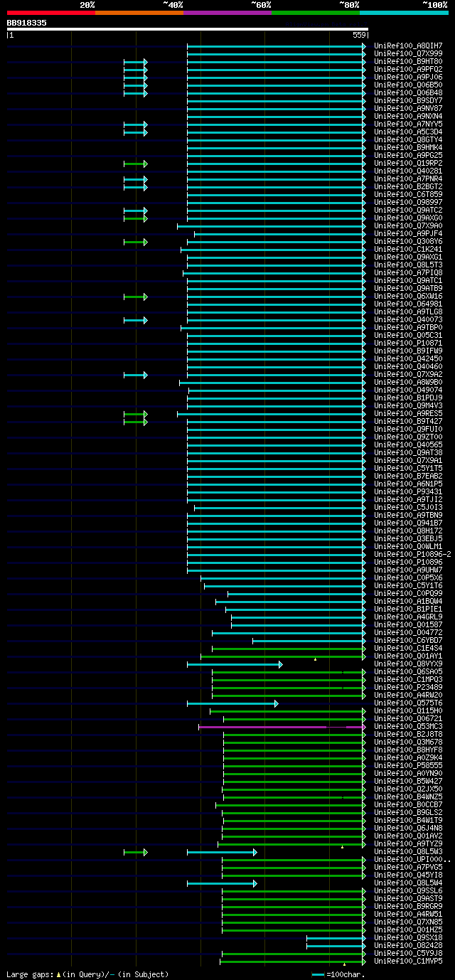Select the UniRef100_Q9ATC2 label
The width and height of the screenshot is (455, 980).
click(x=409, y=210)
